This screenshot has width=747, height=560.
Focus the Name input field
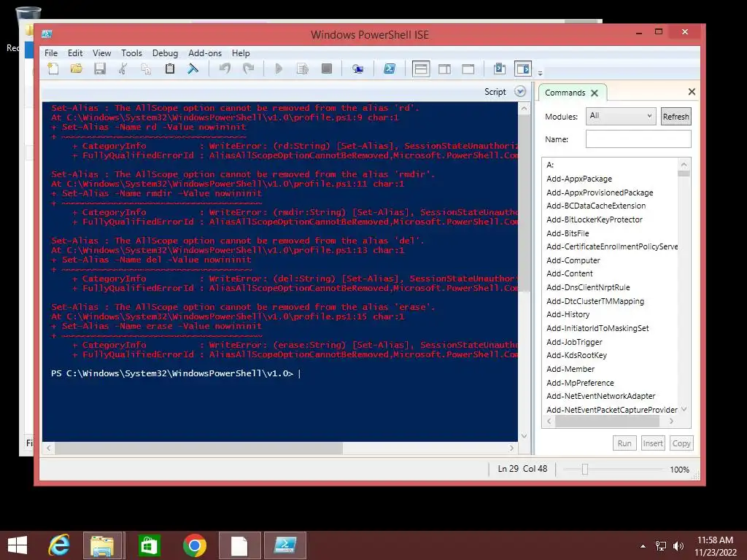point(638,139)
